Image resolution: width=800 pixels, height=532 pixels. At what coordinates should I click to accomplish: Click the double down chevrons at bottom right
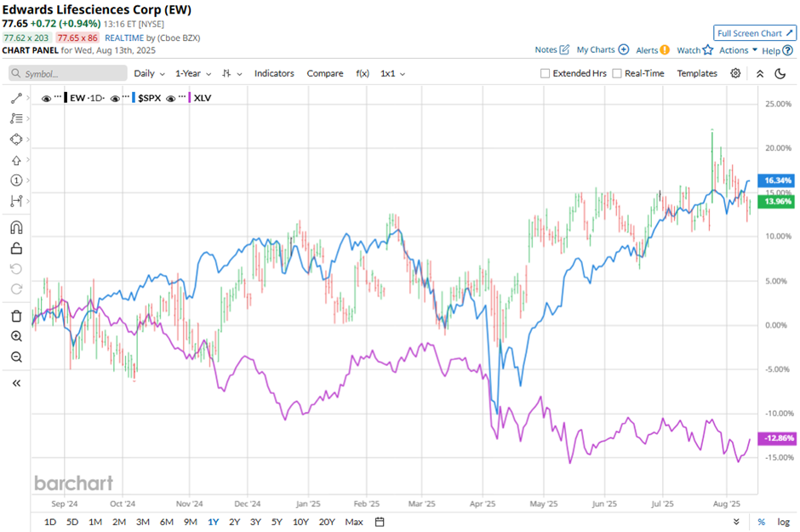pyautogui.click(x=736, y=522)
